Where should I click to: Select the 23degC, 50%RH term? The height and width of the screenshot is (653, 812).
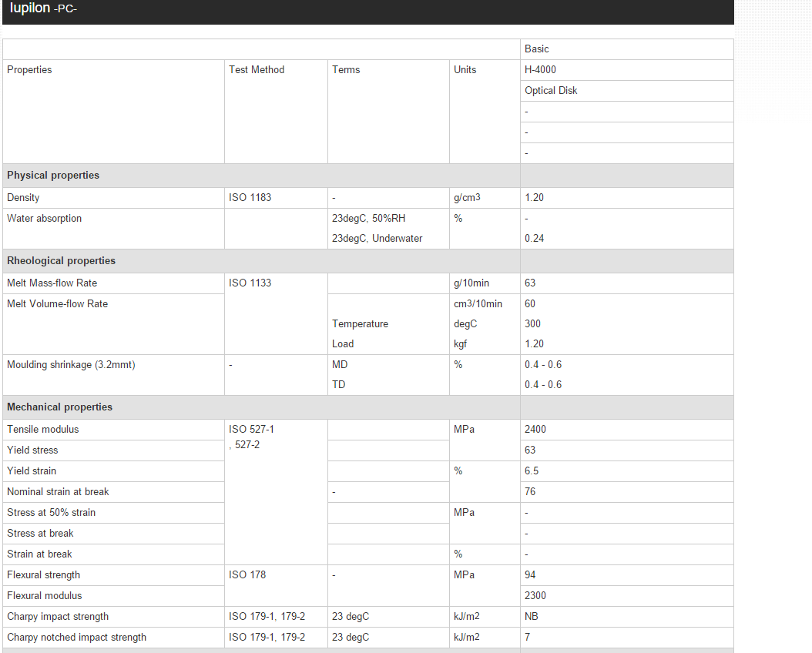[369, 219]
